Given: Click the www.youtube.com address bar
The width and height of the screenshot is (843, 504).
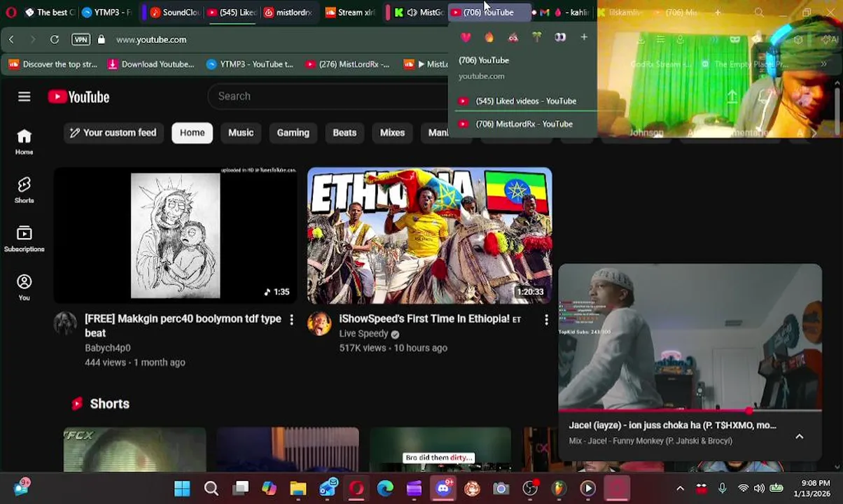Looking at the screenshot, I should tap(151, 39).
